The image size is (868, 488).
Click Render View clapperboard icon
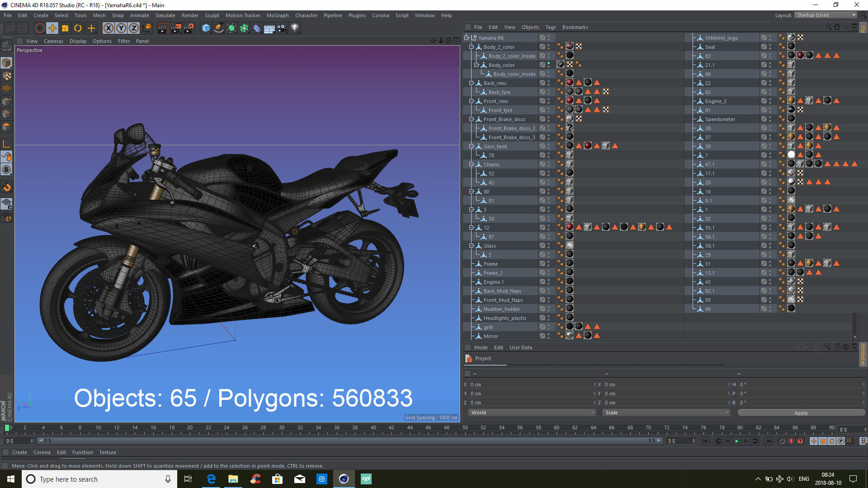click(x=162, y=28)
